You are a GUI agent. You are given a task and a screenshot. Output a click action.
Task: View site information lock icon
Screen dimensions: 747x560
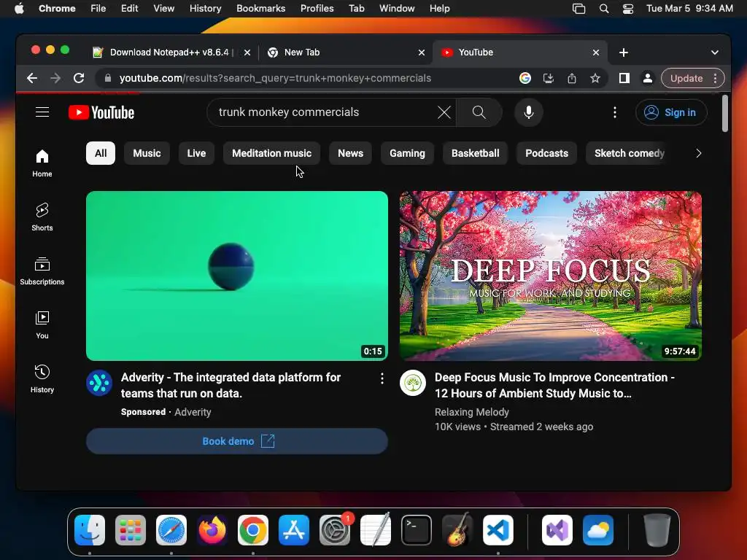(108, 78)
